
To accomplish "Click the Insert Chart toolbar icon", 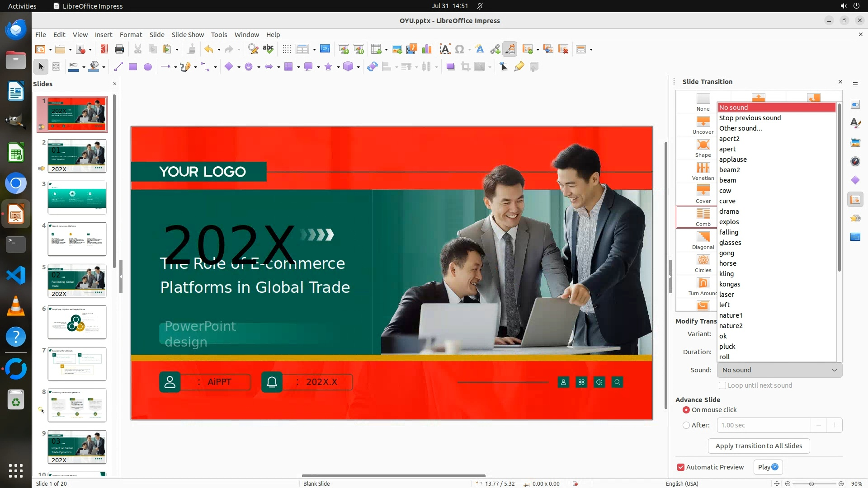I will click(426, 49).
